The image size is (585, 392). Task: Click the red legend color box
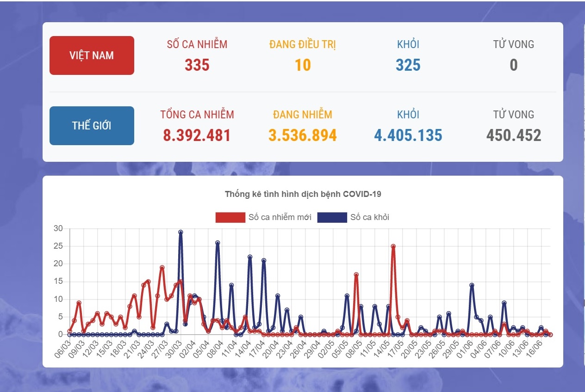[x=230, y=217]
